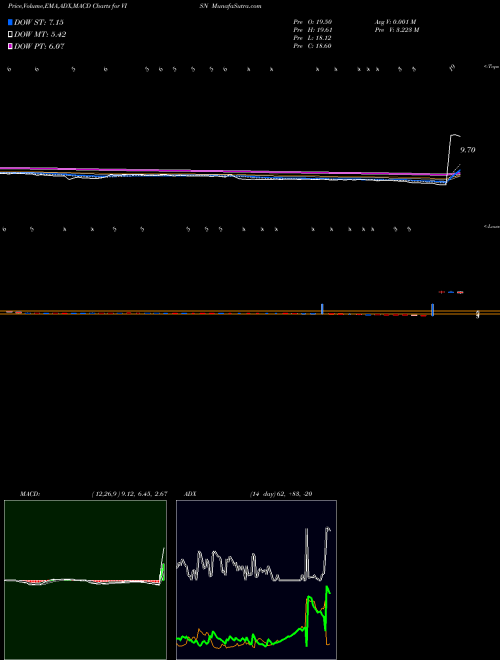Open the MACD indicator chart panel
Image resolution: width=500 pixels, height=660 pixels.
click(x=85, y=580)
